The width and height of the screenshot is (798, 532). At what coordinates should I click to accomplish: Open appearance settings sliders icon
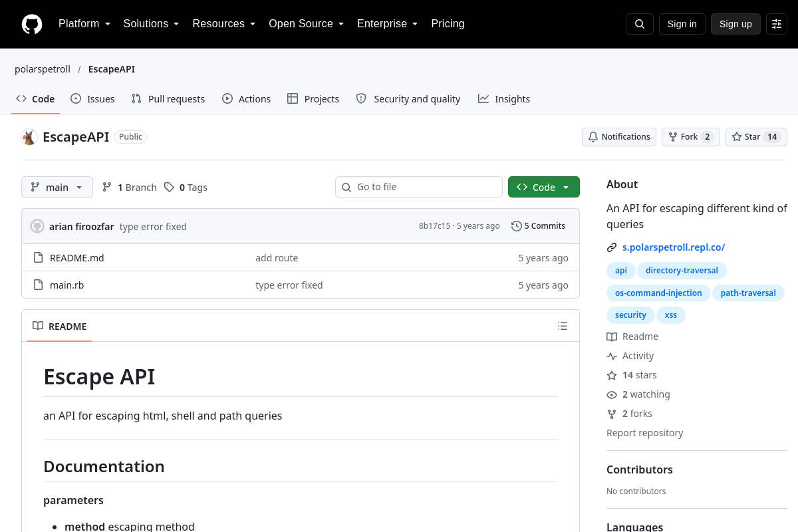click(x=777, y=24)
